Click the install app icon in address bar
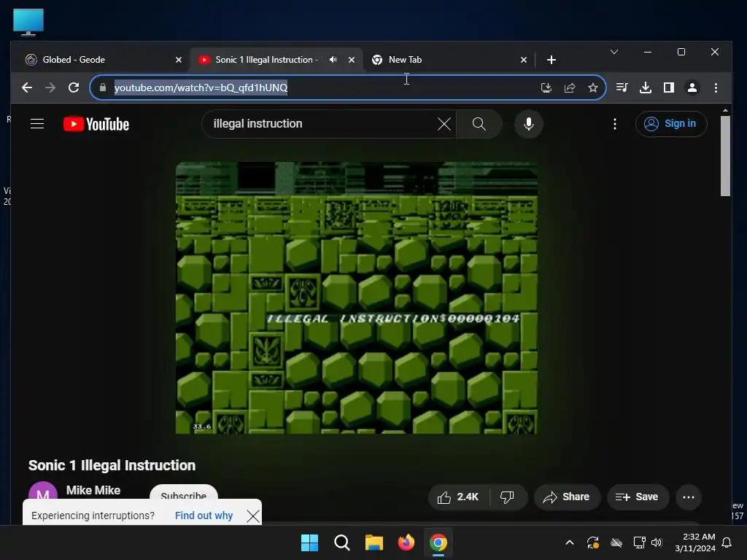 click(546, 87)
